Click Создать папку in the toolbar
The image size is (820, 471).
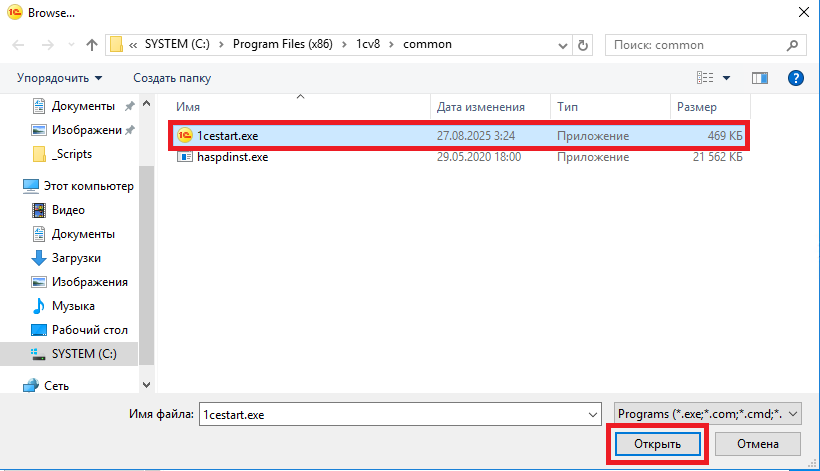pos(172,78)
